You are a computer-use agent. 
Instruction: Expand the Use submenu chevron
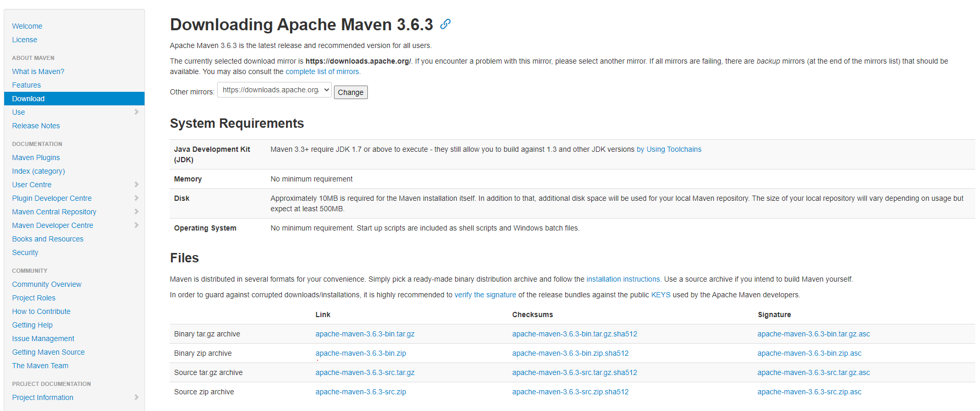click(136, 112)
